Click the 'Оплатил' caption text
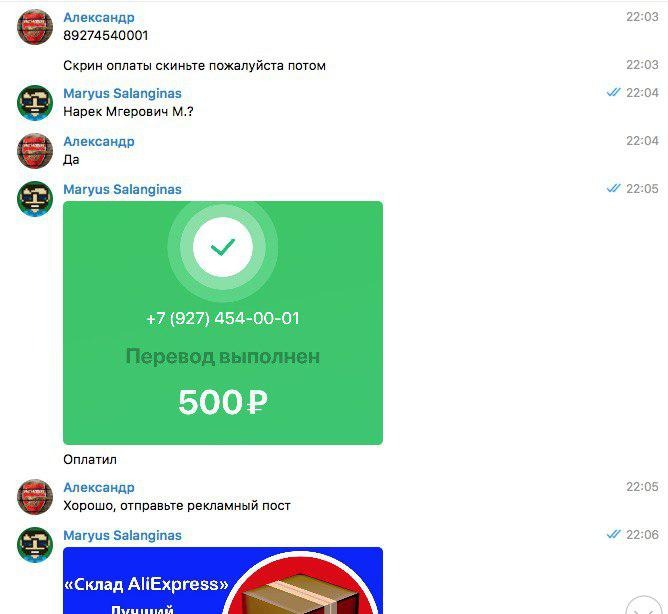 point(90,459)
